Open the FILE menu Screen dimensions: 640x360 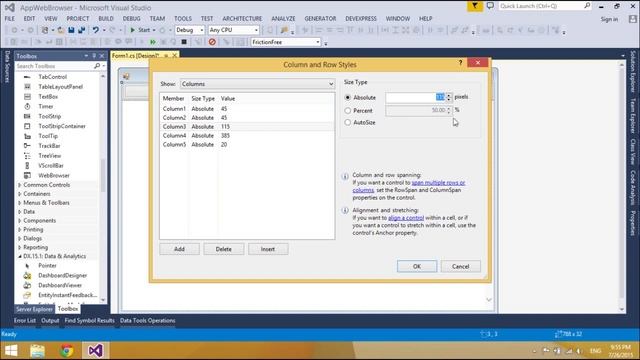point(10,19)
